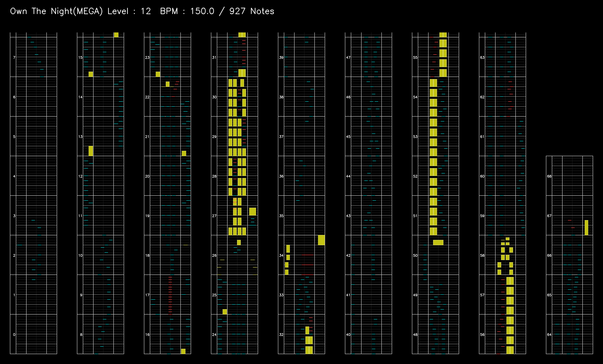Pick measure number 52 label

415,176
